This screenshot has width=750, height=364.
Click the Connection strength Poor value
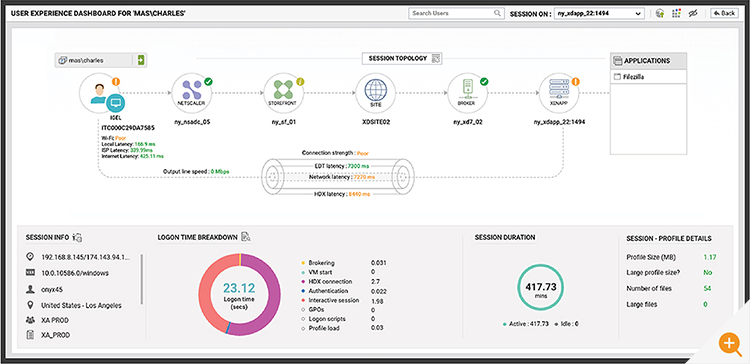coord(363,153)
